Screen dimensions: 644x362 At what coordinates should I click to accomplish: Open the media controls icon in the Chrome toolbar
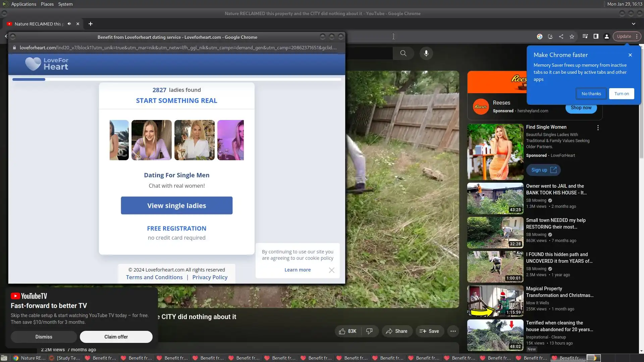(x=585, y=37)
